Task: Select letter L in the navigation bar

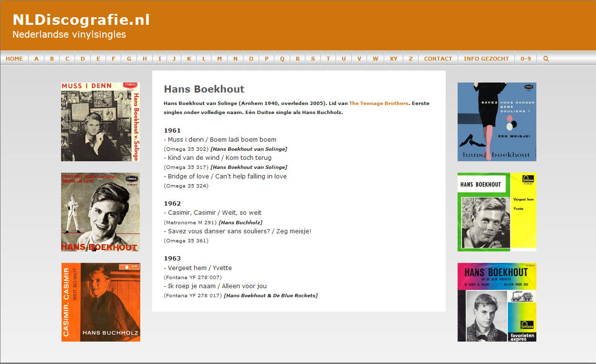Action: pyautogui.click(x=204, y=59)
